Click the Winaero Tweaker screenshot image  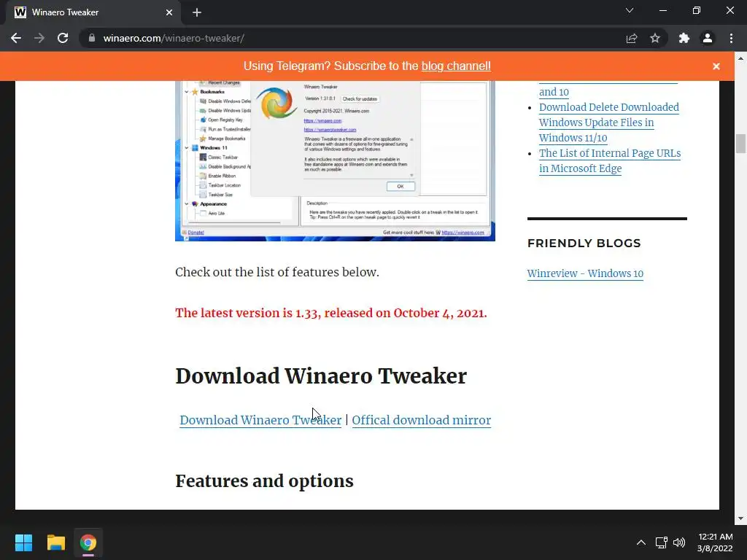[335, 160]
